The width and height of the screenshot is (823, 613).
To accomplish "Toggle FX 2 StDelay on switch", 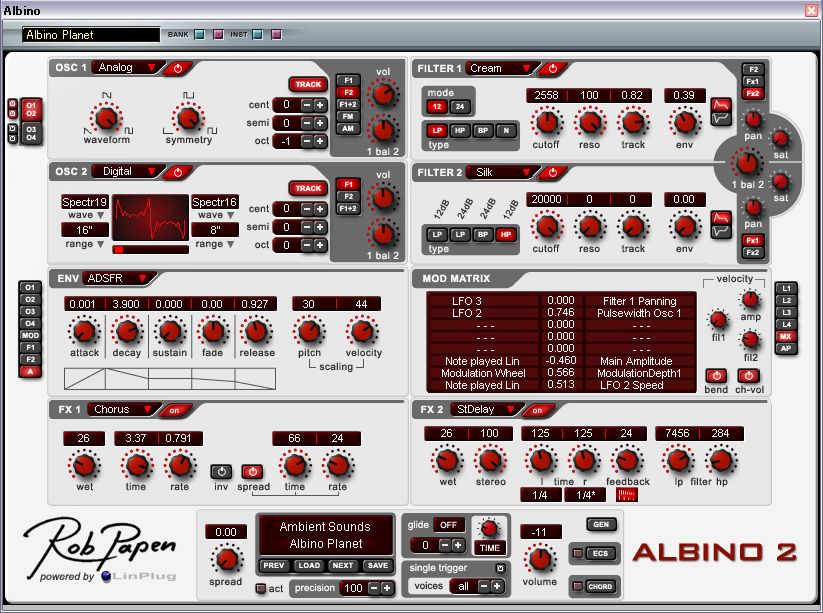I will coord(537,410).
